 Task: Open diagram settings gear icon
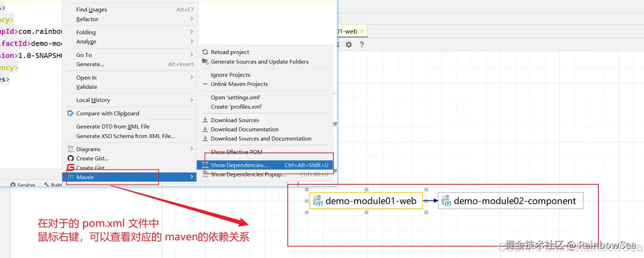[x=349, y=45]
